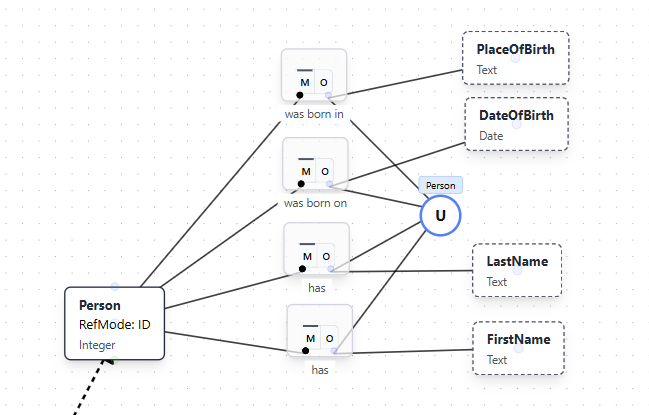Select O role in "was born on" fact
This screenshot has height=415, width=649.
325,170
